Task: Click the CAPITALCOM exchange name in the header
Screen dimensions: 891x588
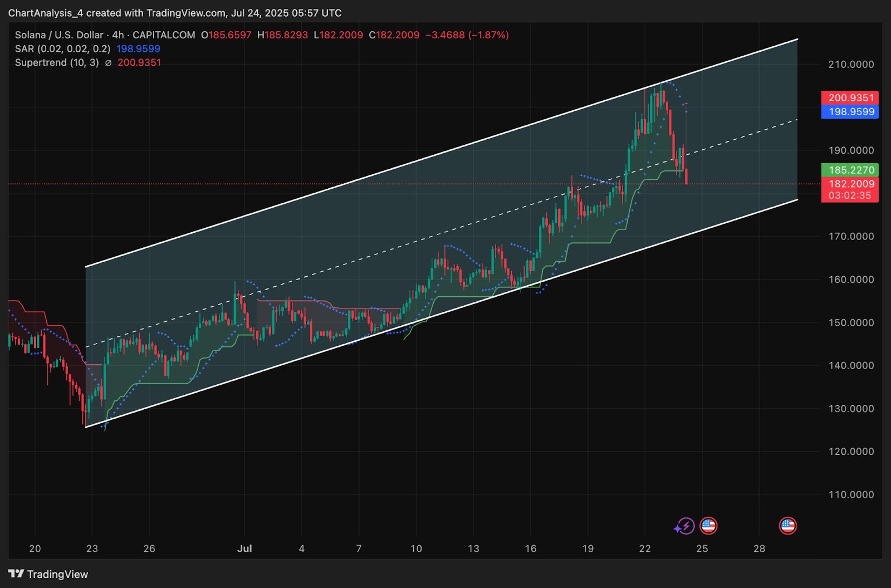Action: click(164, 35)
